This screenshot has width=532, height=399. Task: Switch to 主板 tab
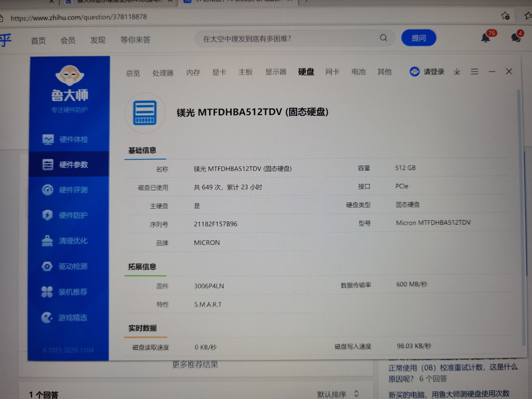(246, 72)
